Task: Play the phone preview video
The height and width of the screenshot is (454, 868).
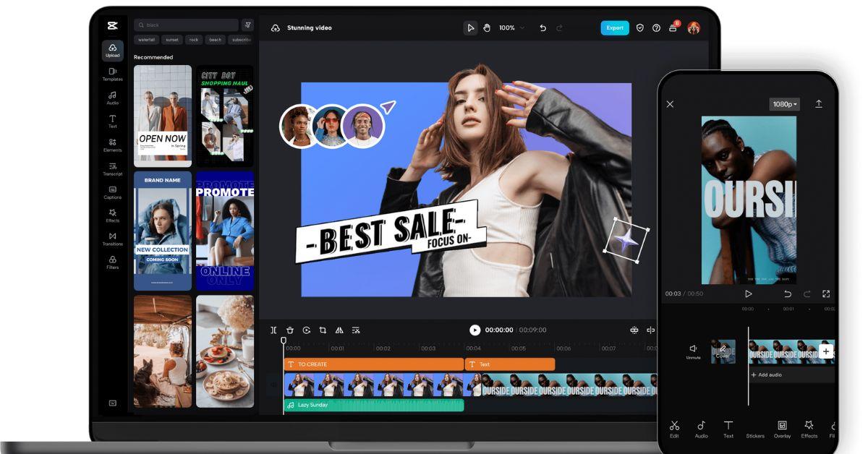Action: (x=749, y=294)
